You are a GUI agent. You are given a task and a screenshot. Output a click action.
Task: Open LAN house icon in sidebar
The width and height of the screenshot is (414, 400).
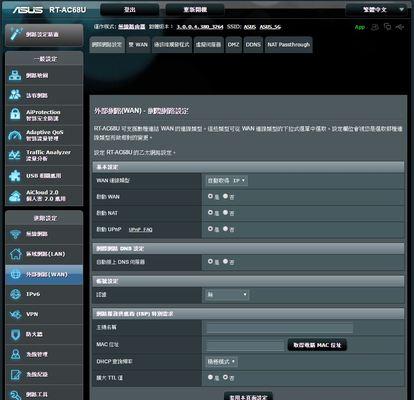coord(15,254)
